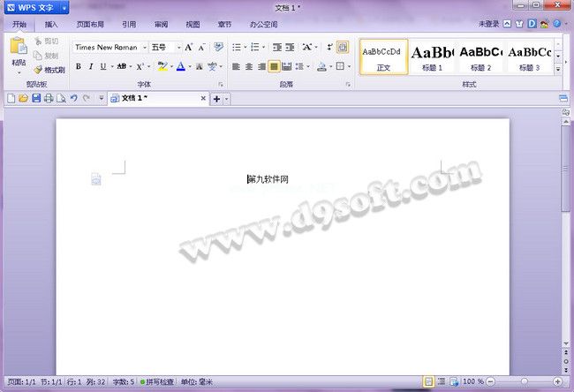This screenshot has height=392, width=574.
Task: Open the Times New Roman font dropdown
Action: (145, 47)
